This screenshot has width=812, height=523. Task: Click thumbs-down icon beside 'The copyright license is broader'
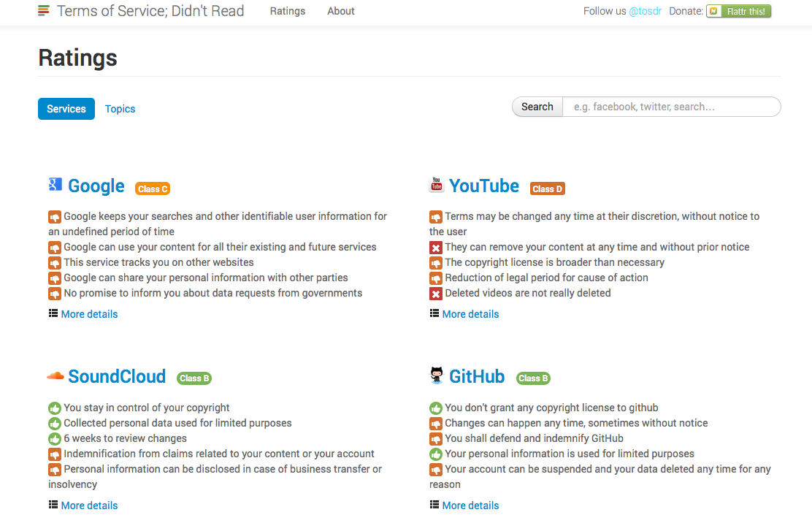[x=435, y=263]
